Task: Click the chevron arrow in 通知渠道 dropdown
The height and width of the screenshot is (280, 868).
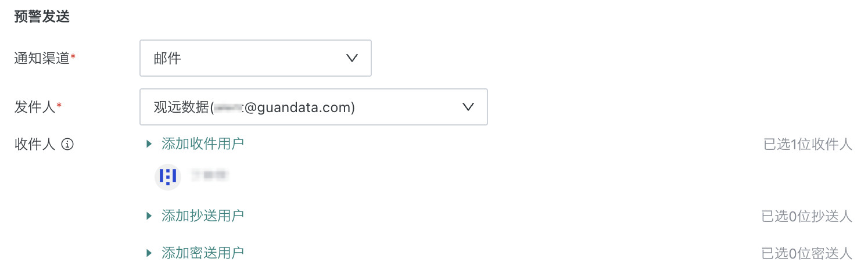Action: point(351,58)
